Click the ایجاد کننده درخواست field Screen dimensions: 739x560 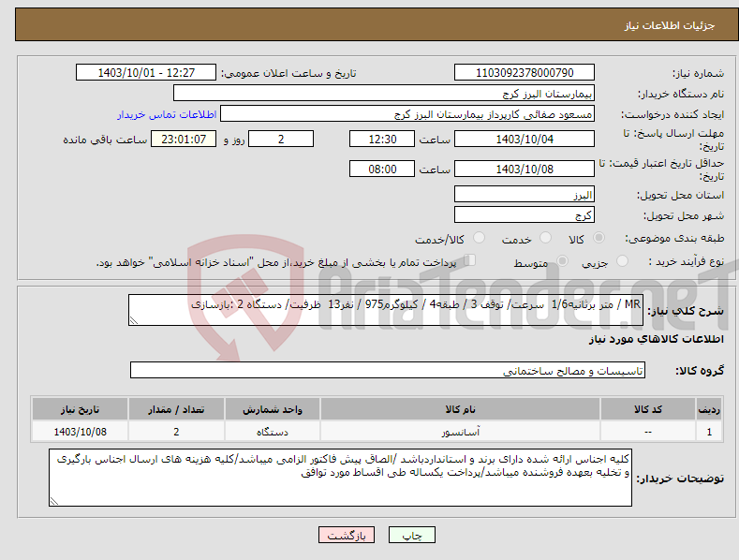point(407,113)
